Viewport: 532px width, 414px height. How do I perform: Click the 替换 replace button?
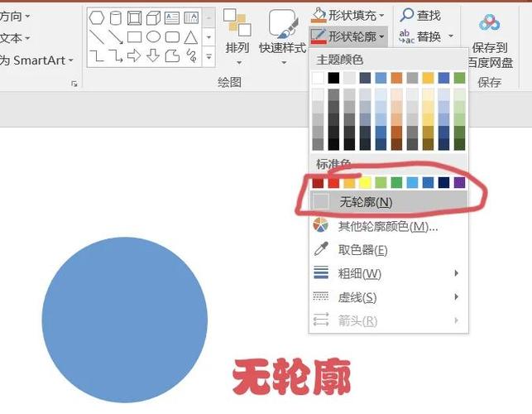[420, 36]
